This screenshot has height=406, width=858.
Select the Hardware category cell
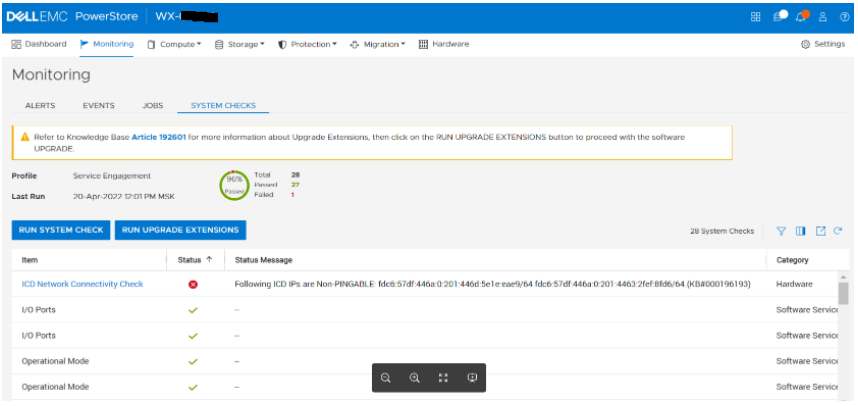click(795, 284)
